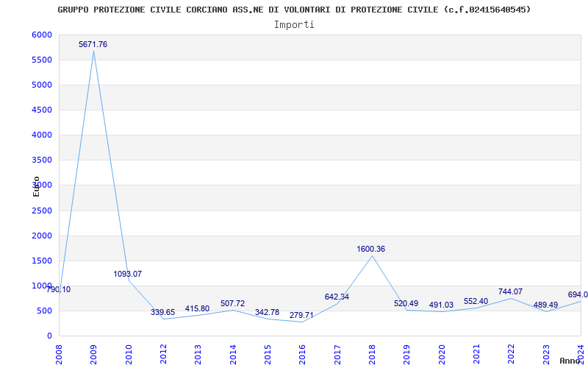Image resolution: width=588 pixels, height=368 pixels.
Task: Click the 2010 x-axis year label
Action: (x=128, y=354)
